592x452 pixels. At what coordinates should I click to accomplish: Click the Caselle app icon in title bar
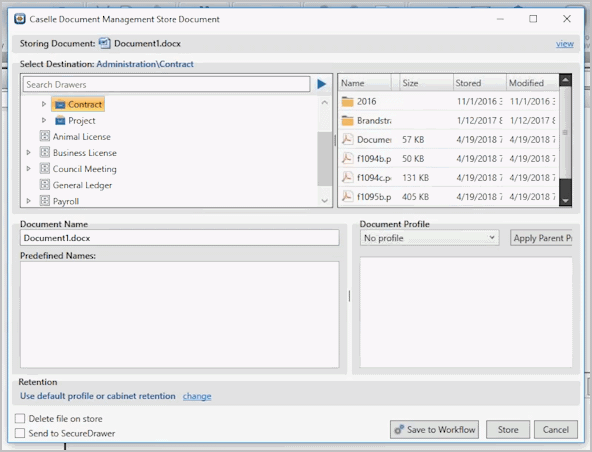pyautogui.click(x=20, y=19)
